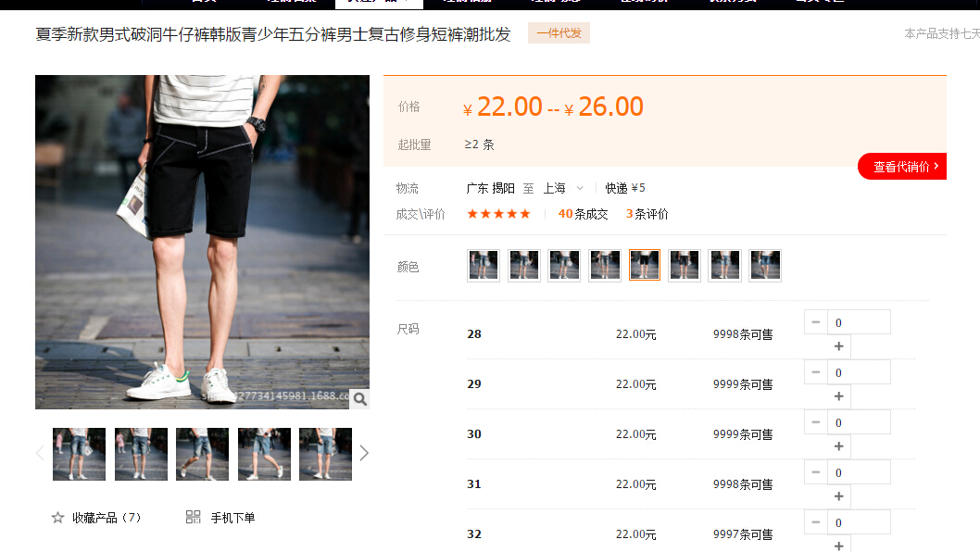Pick the last color swatch
The image size is (980, 552).
tap(764, 266)
